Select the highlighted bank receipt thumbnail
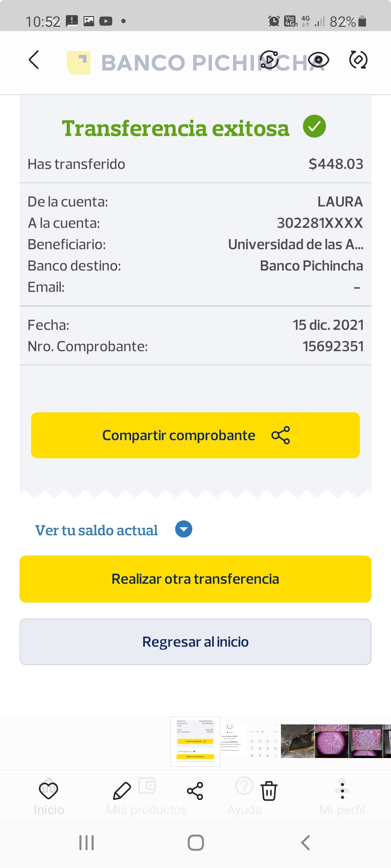This screenshot has width=391, height=868. (x=195, y=741)
